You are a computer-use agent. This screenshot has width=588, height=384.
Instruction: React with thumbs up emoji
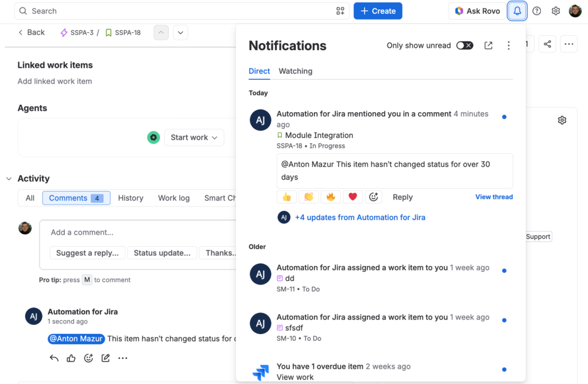[x=287, y=197]
